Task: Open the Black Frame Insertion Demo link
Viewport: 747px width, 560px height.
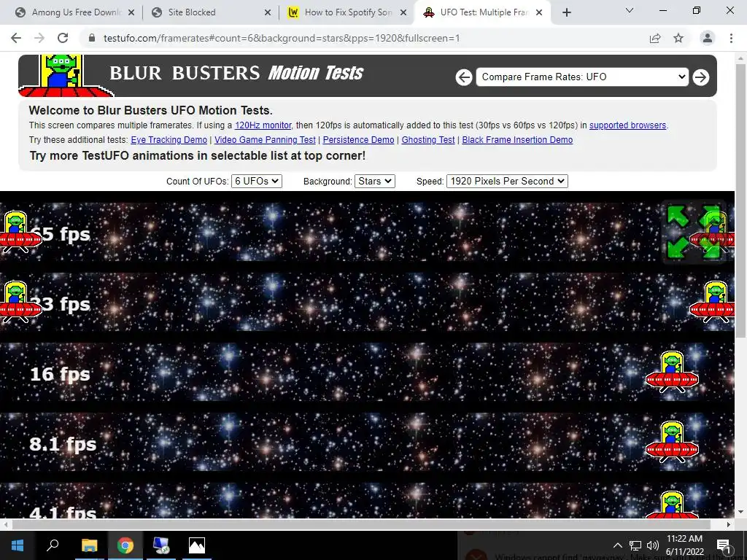Action: 517,139
